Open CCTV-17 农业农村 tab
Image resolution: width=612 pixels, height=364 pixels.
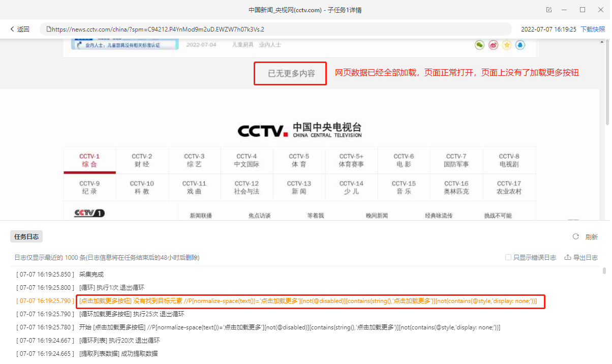pyautogui.click(x=509, y=187)
